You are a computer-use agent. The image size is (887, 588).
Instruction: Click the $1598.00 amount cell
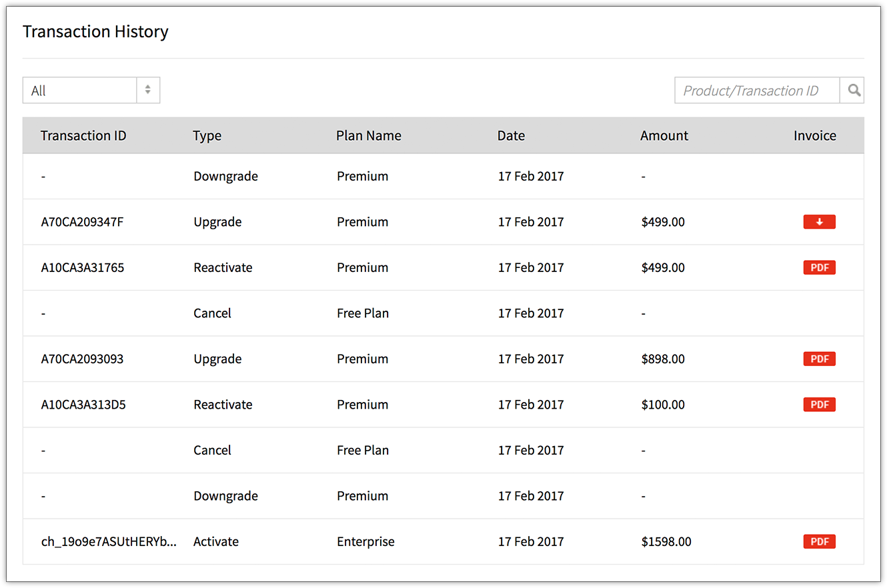[x=666, y=541]
